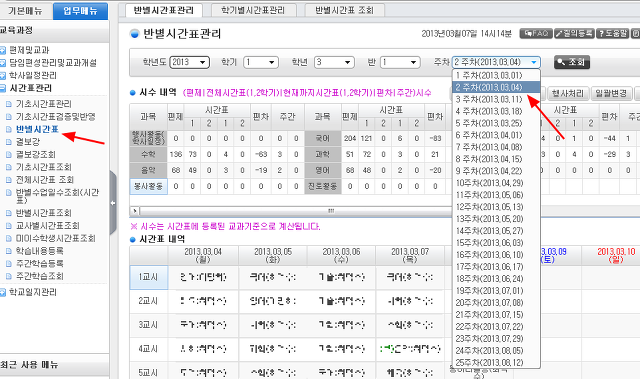640x379 pixels.
Task: Open 반별시간표관리 tab
Action: tap(164, 10)
